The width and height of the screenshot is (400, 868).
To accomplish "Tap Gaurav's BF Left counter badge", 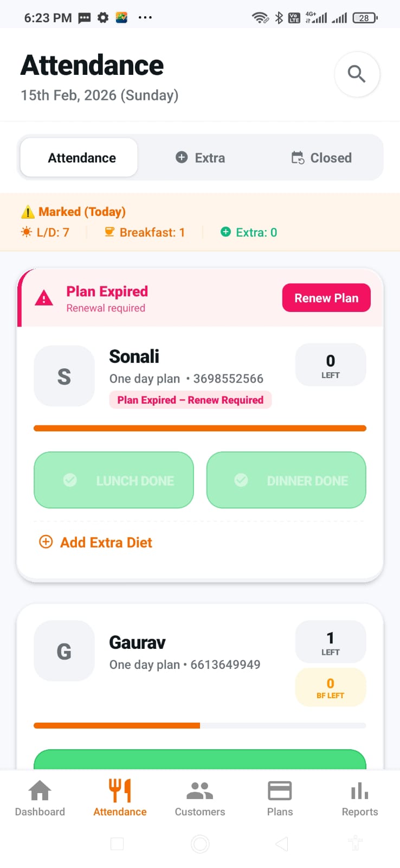I will coord(330,687).
